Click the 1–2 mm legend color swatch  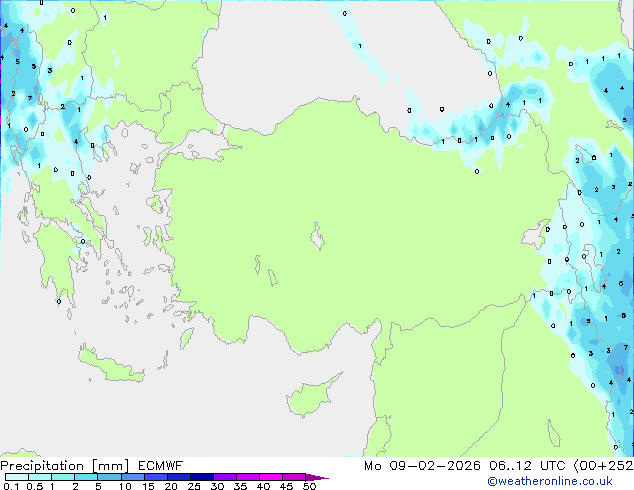pyautogui.click(x=63, y=477)
